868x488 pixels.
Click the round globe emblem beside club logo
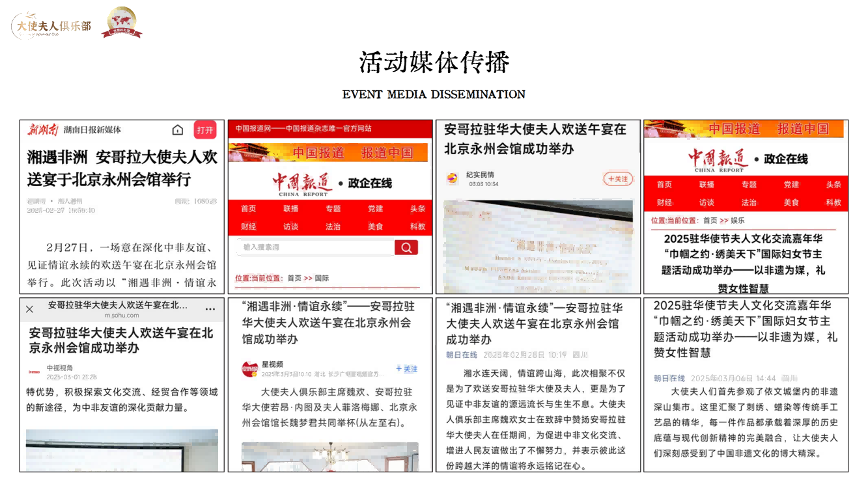coord(122,22)
